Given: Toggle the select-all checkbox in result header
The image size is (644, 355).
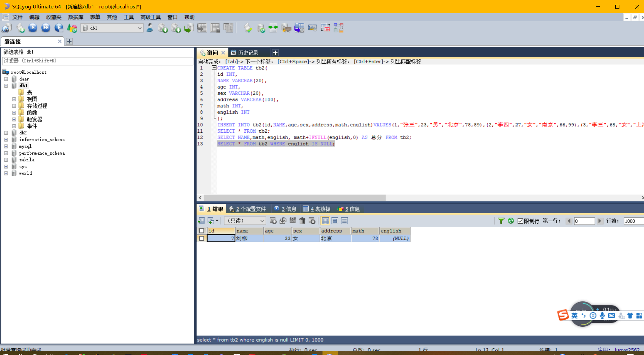Looking at the screenshot, I should (202, 231).
